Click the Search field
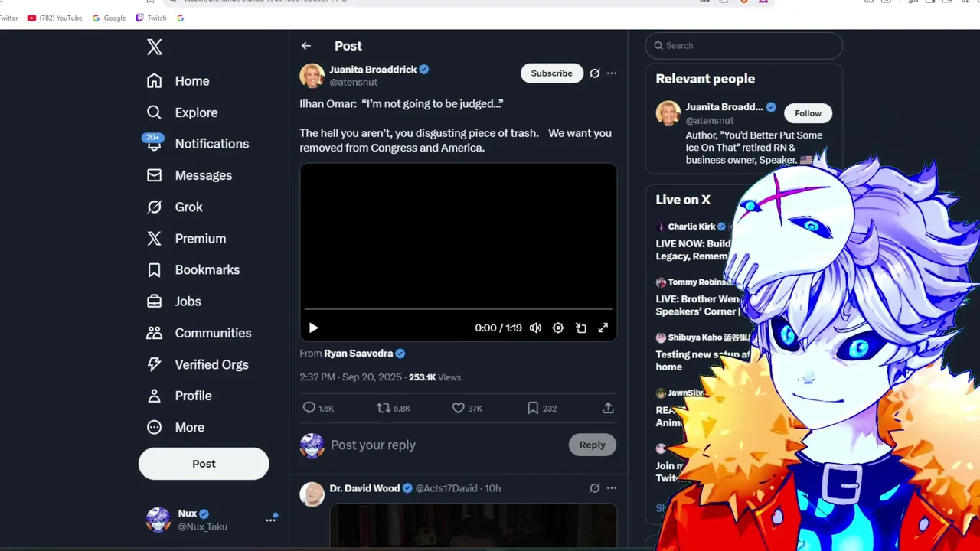Viewport: 980px width, 551px height. pos(744,46)
